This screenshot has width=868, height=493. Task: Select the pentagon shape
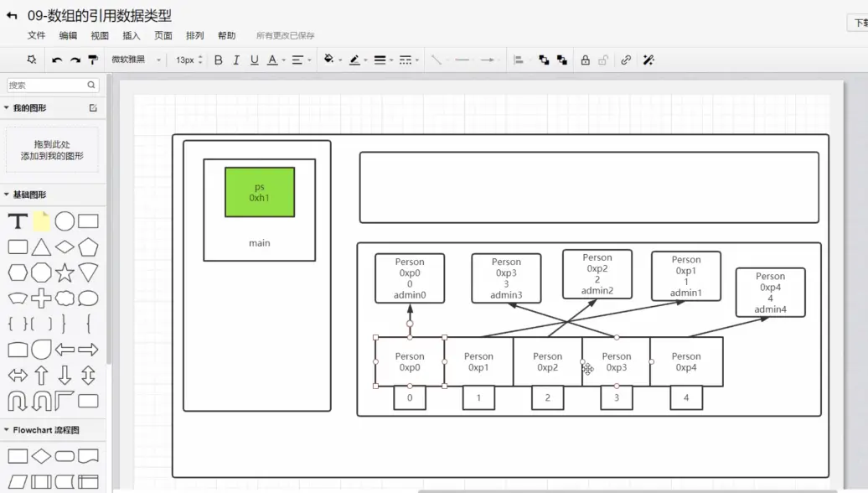coord(88,247)
